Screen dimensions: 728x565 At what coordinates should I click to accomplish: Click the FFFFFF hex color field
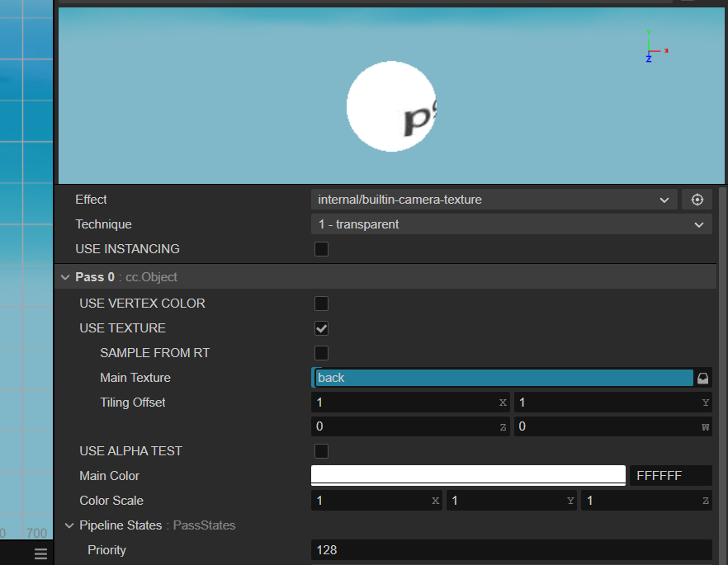click(x=670, y=475)
